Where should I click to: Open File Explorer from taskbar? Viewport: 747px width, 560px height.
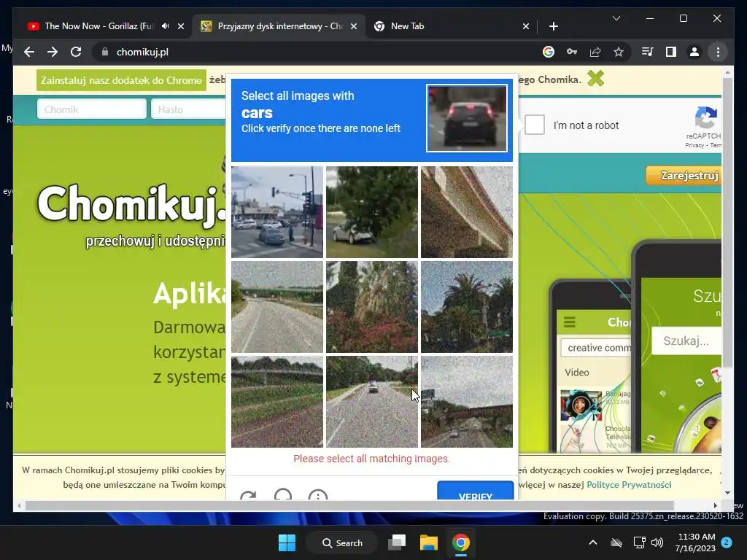(x=428, y=542)
